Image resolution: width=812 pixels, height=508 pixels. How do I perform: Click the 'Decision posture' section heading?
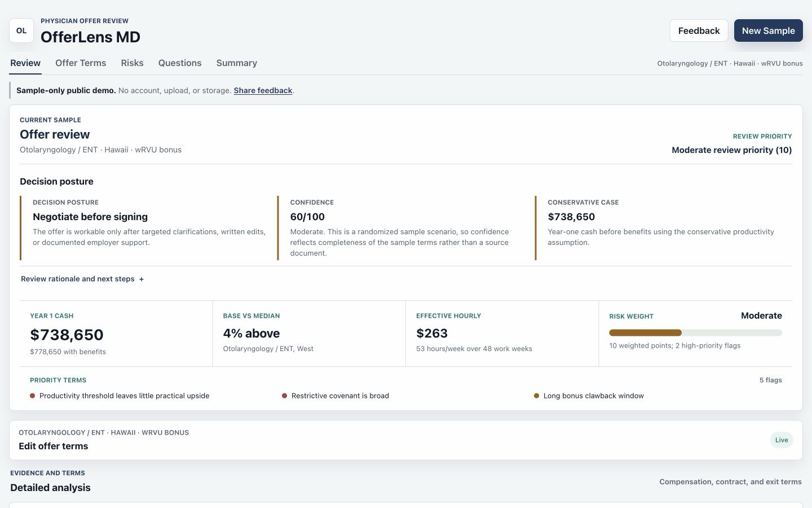coord(56,181)
